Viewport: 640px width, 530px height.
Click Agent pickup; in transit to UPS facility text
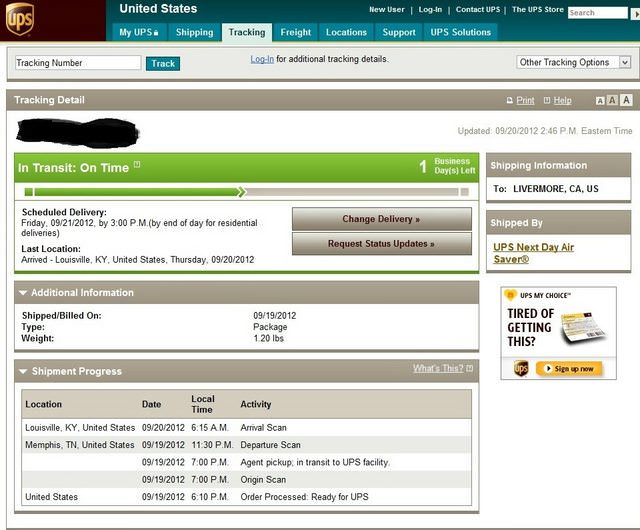point(315,462)
